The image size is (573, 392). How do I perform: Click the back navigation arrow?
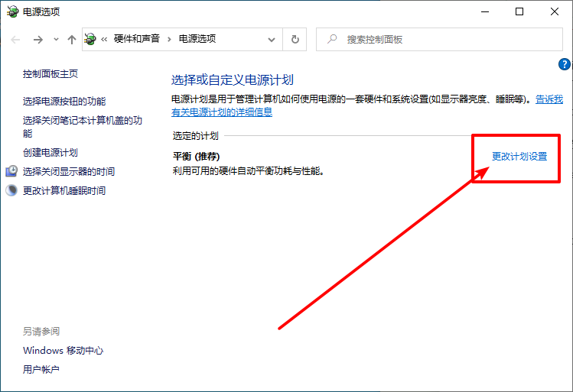[x=16, y=39]
